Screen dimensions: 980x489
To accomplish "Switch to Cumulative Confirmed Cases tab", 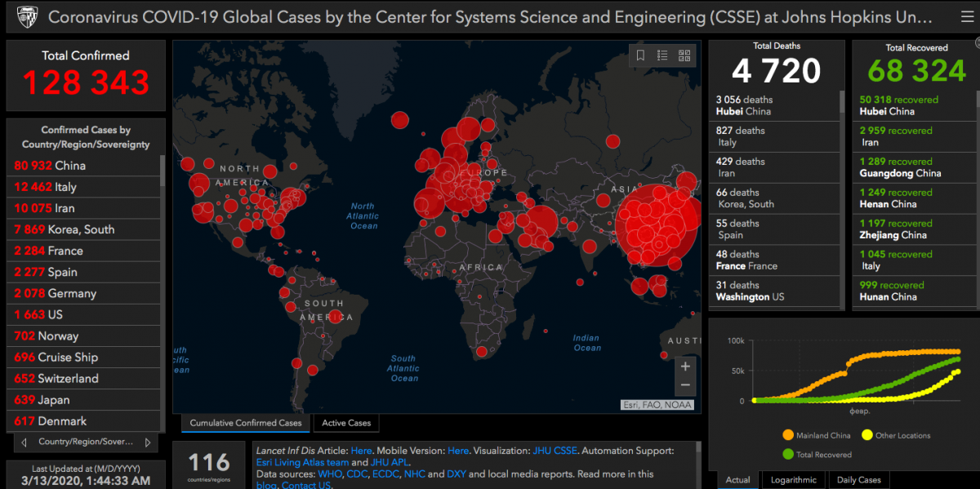I will pos(246,423).
